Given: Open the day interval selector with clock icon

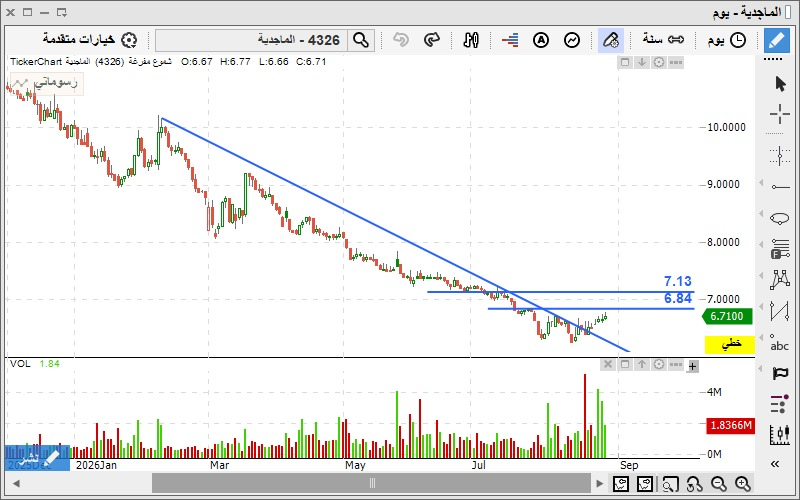Looking at the screenshot, I should click(727, 40).
